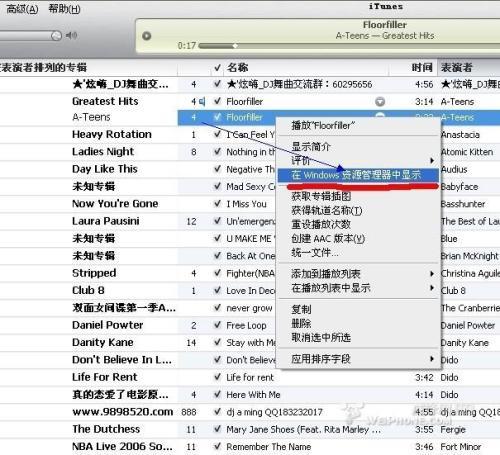Click the volume speaker icon
The image size is (500, 455).
tap(71, 35)
